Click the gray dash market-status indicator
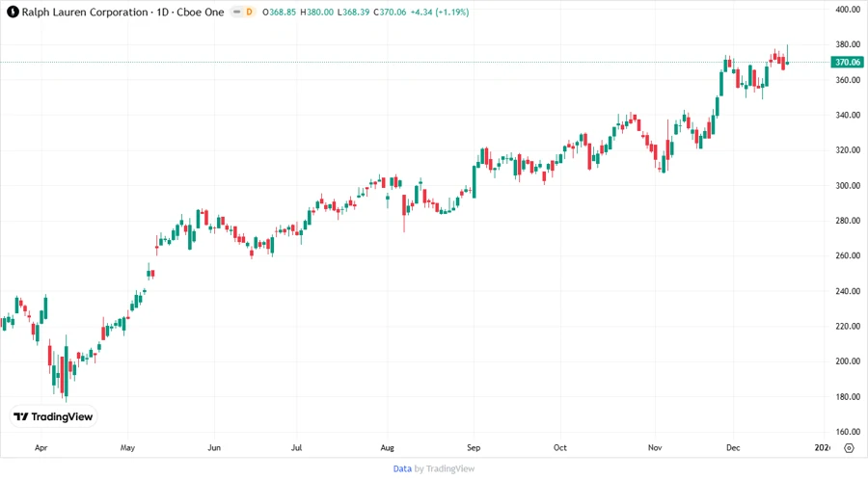The height and width of the screenshot is (480, 868). coord(237,13)
